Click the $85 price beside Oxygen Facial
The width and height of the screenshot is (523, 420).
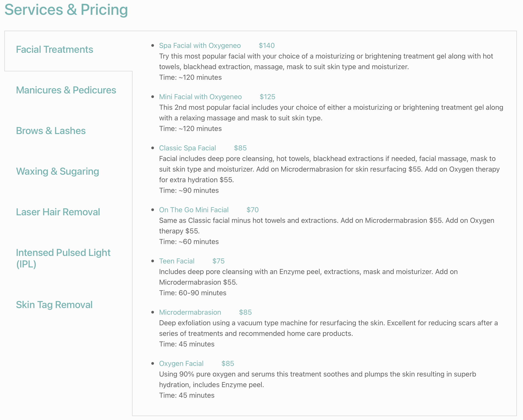point(227,363)
